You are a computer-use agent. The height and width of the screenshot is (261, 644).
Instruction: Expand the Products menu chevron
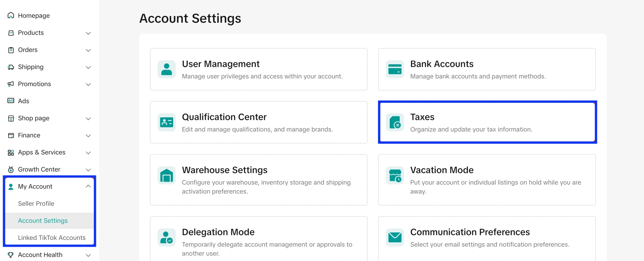pos(88,33)
